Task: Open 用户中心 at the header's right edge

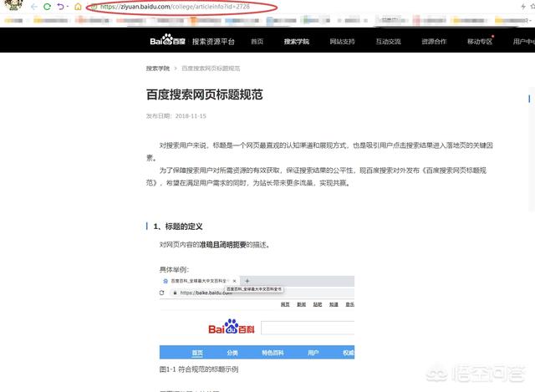Action: (x=523, y=41)
